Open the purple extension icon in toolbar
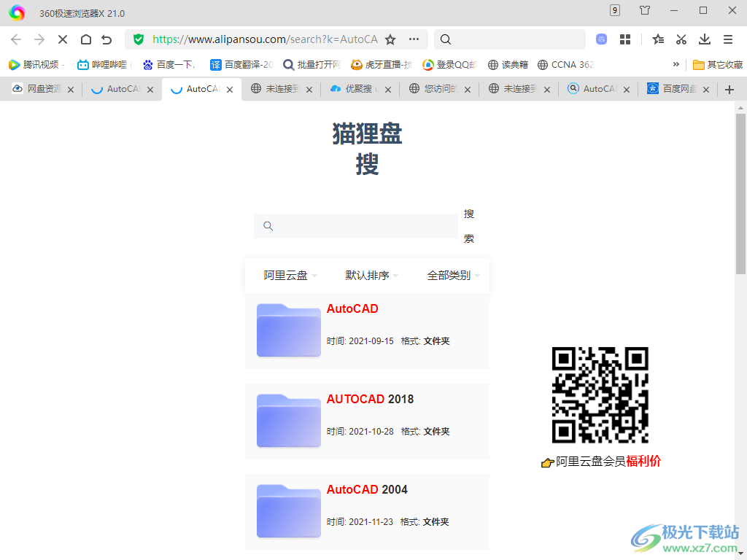 tap(602, 39)
